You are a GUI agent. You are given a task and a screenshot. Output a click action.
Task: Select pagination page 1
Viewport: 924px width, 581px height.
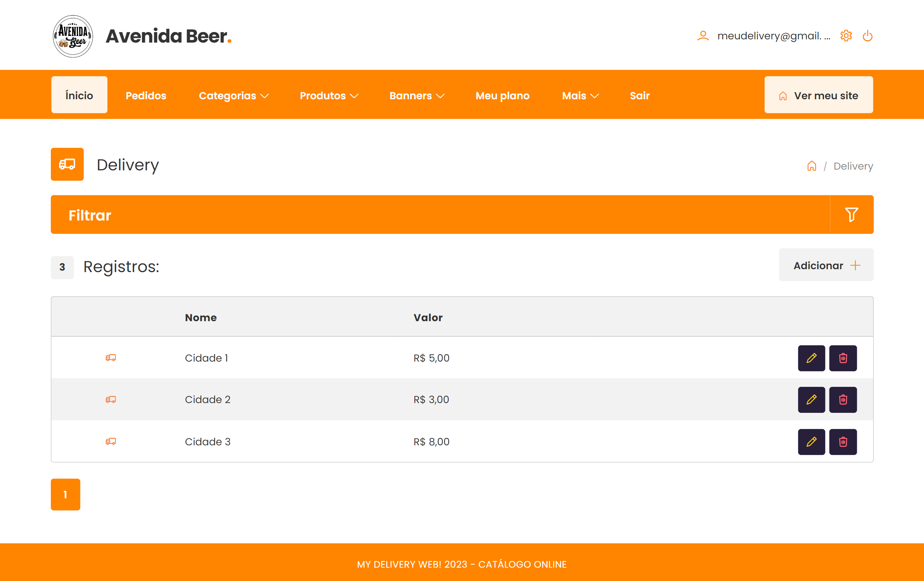[x=65, y=494]
